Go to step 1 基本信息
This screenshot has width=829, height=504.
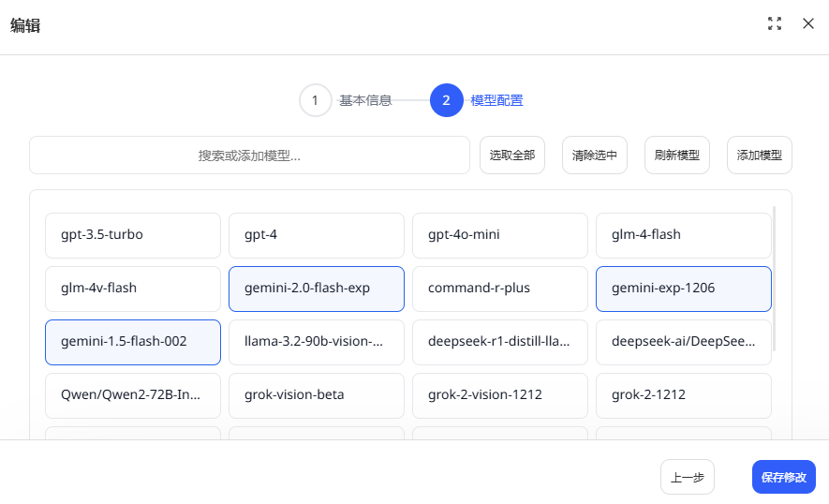(x=346, y=100)
